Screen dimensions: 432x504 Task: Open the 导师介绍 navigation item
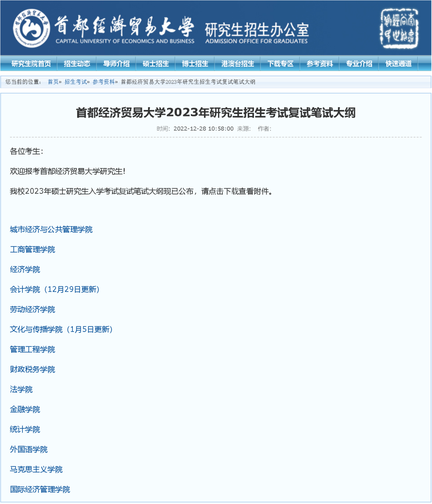(x=116, y=64)
